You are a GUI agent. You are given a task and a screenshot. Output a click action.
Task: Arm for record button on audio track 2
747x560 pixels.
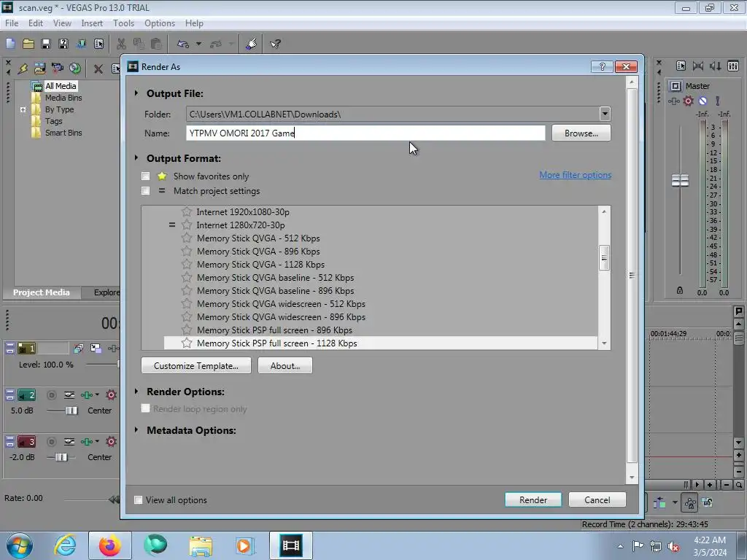tap(52, 394)
